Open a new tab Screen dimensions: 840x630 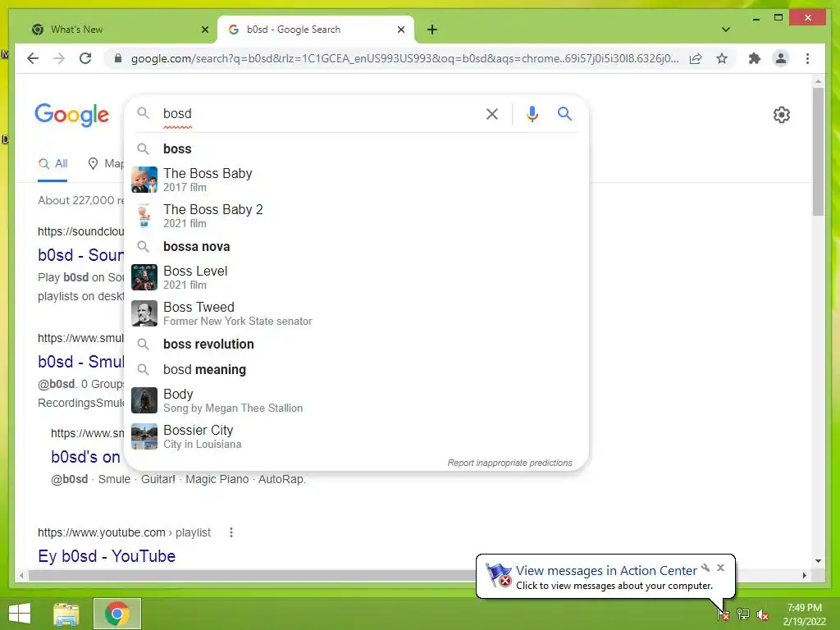(x=432, y=30)
